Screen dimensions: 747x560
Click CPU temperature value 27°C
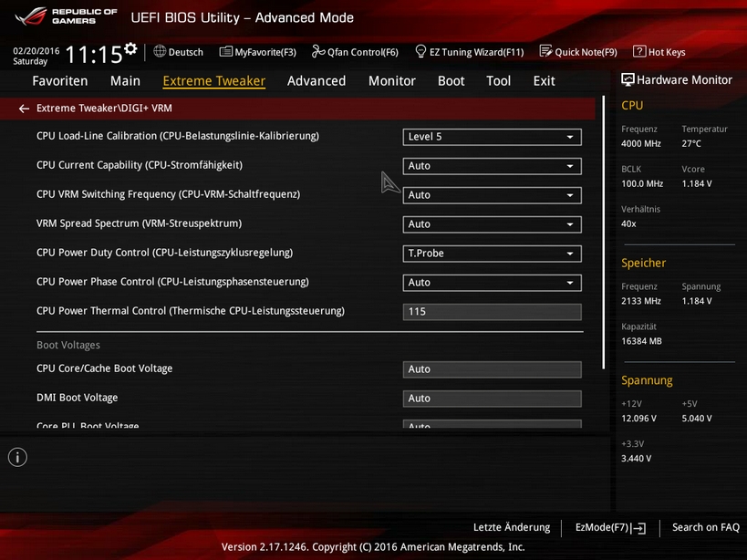click(x=691, y=144)
